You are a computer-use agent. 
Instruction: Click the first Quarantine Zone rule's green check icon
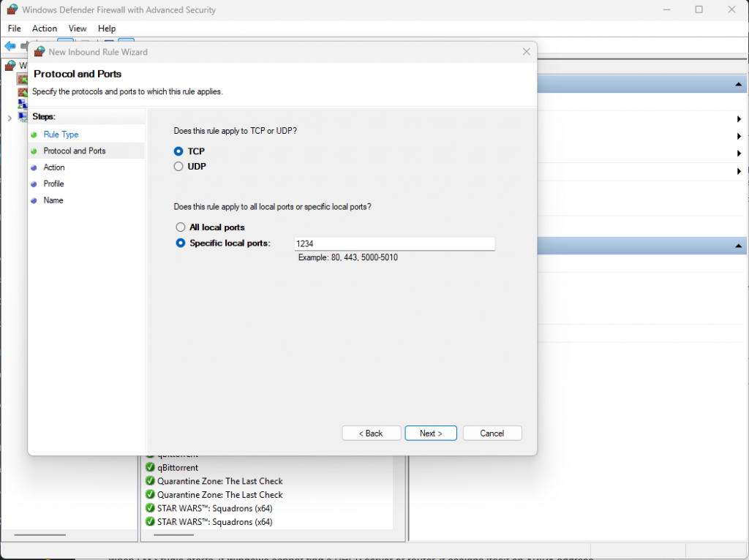(150, 481)
